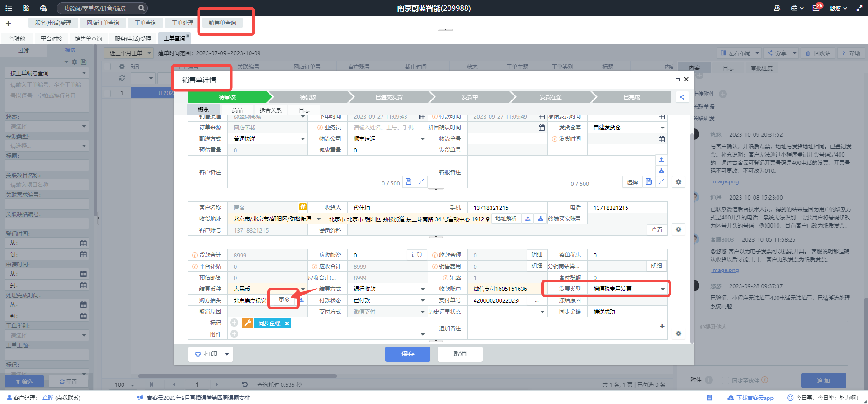The height and width of the screenshot is (404, 868).
Task: Open the mail notifications icon with badge 26
Action: click(816, 8)
